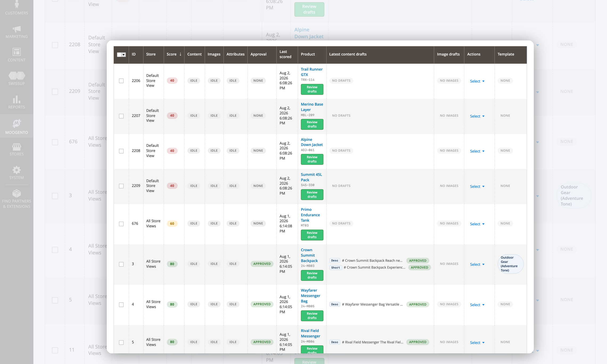Click the SKU text TRX-114
607x364 pixels.
click(x=307, y=80)
